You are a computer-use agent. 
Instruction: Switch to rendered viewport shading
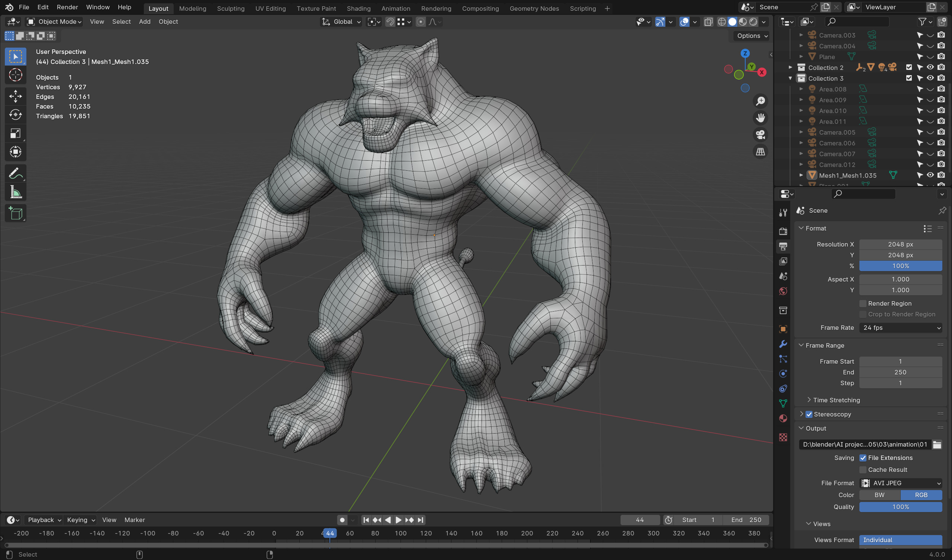tap(753, 22)
